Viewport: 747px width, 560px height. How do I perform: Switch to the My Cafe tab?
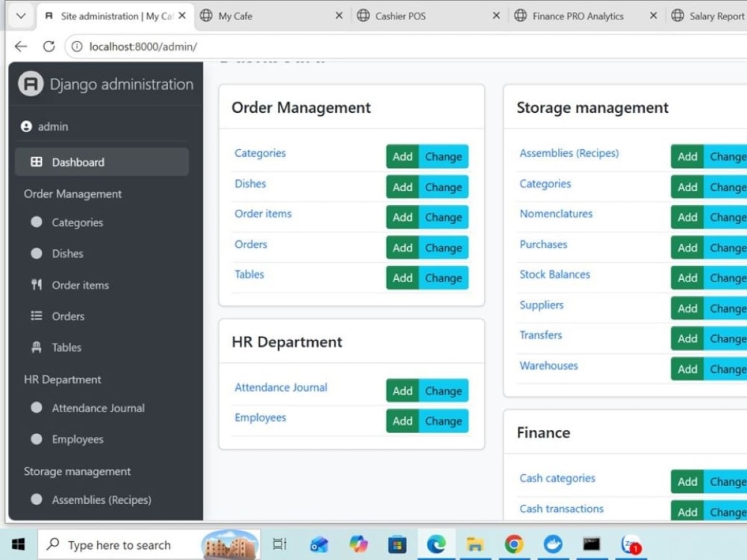272,16
